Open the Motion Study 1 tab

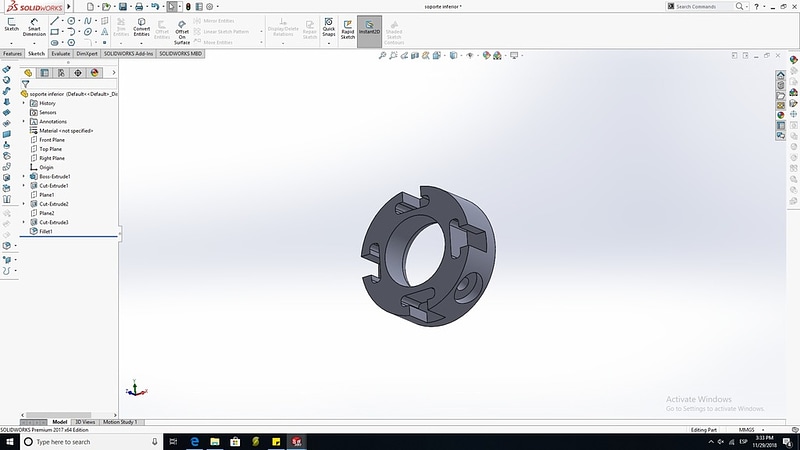tap(120, 422)
